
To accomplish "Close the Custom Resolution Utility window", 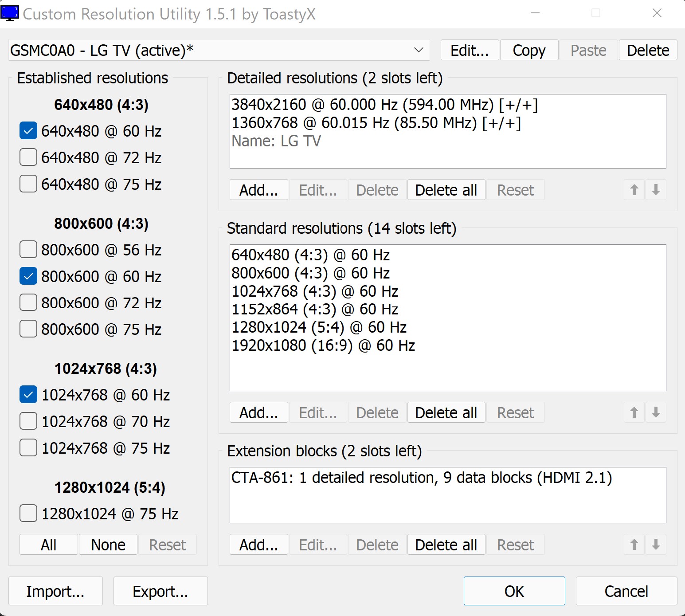I will (657, 13).
